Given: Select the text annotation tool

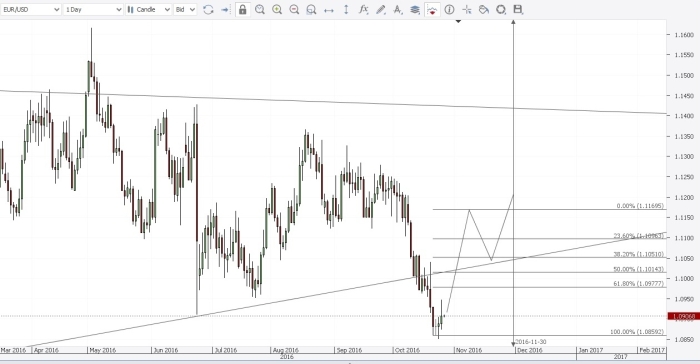Looking at the screenshot, I should click(397, 9).
